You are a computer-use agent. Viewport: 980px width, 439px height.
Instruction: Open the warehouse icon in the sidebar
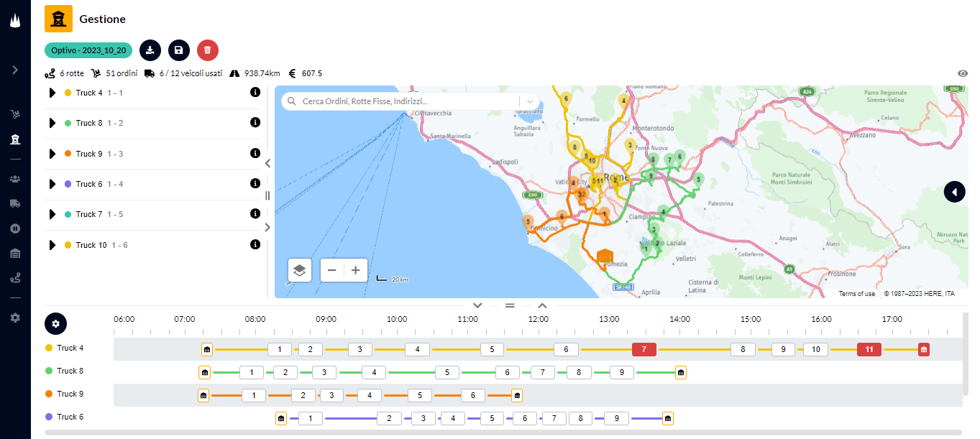(x=15, y=254)
